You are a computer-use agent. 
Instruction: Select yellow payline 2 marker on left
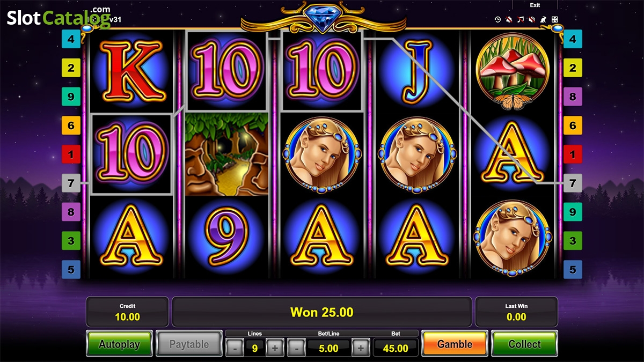[71, 68]
